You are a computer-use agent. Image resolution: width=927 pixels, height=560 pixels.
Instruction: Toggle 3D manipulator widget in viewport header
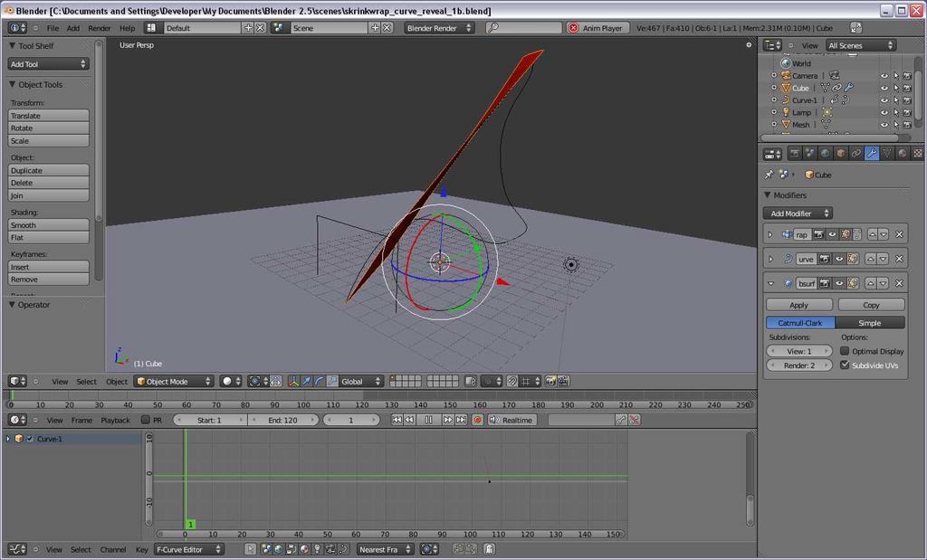(294, 382)
